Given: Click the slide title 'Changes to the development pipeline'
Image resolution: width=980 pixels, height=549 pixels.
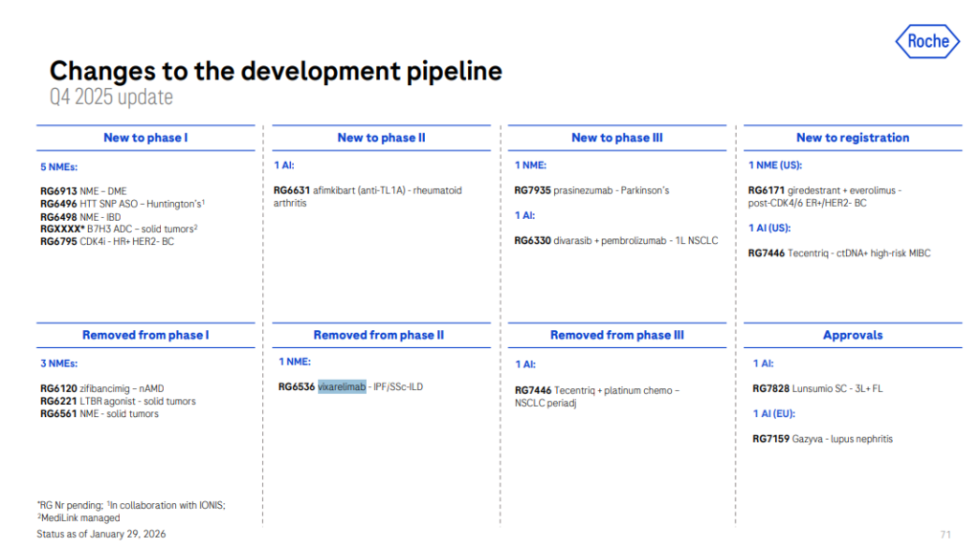Looking at the screenshot, I should click(276, 71).
